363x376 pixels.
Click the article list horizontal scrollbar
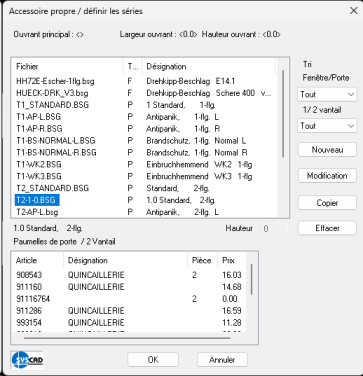(x=127, y=338)
